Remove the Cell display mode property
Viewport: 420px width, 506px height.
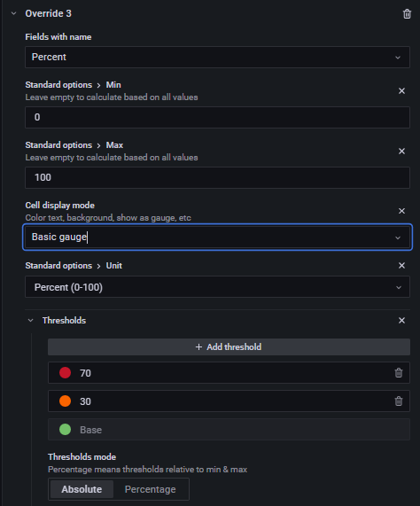click(x=401, y=211)
